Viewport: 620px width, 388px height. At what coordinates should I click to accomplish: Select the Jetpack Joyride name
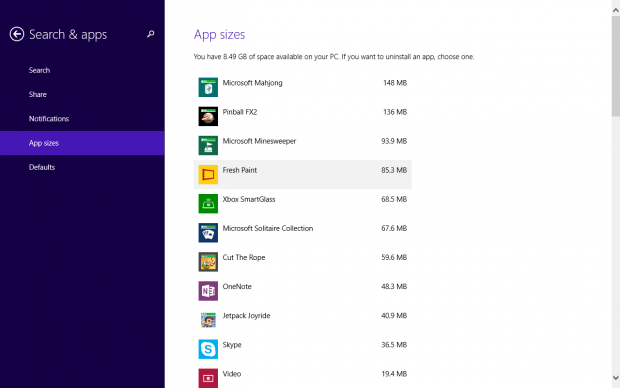pyautogui.click(x=246, y=316)
